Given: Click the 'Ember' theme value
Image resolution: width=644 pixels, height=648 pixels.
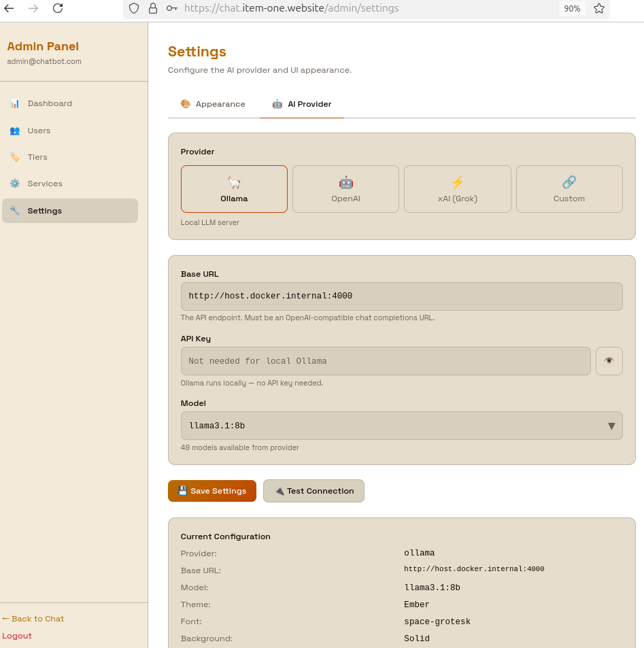Looking at the screenshot, I should pyautogui.click(x=417, y=604).
